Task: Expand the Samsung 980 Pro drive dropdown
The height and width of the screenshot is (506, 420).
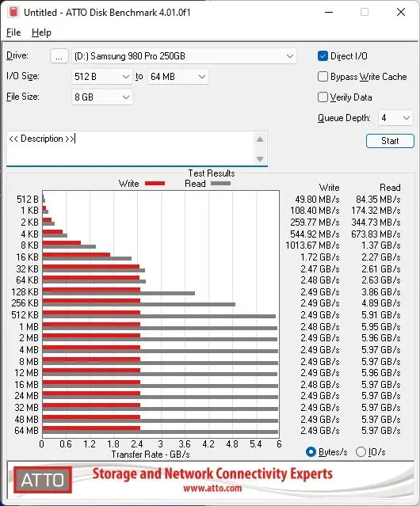Action: (x=184, y=56)
